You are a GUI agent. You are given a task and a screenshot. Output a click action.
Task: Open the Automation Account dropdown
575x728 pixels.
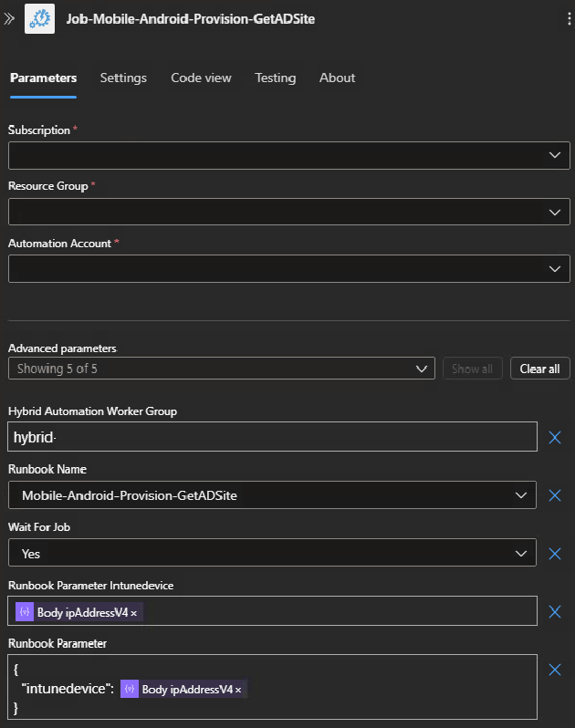(288, 268)
